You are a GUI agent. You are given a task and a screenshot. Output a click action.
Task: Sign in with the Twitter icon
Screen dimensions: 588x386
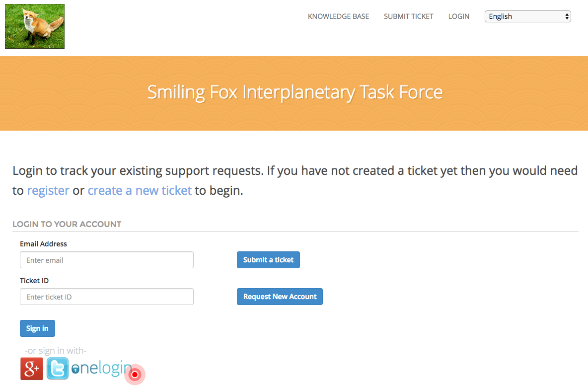click(58, 369)
